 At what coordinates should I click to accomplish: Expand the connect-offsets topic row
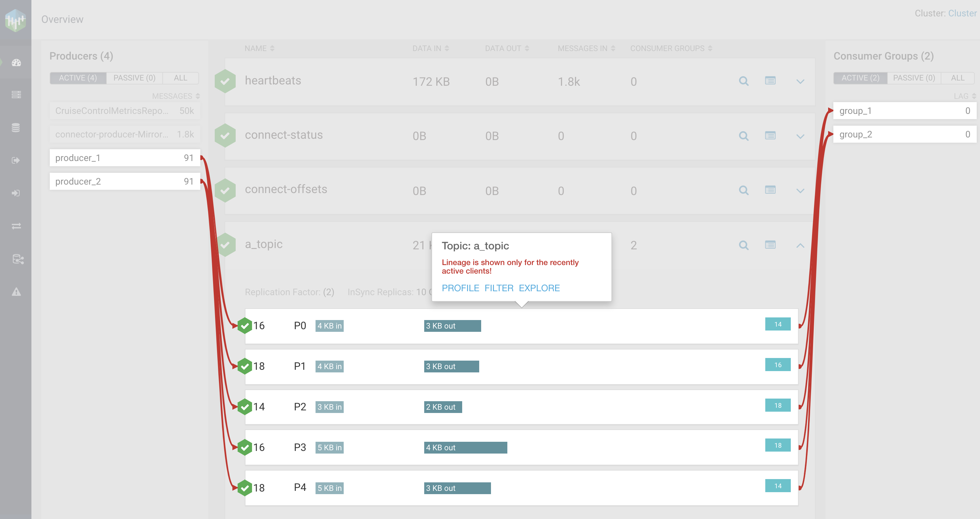800,190
